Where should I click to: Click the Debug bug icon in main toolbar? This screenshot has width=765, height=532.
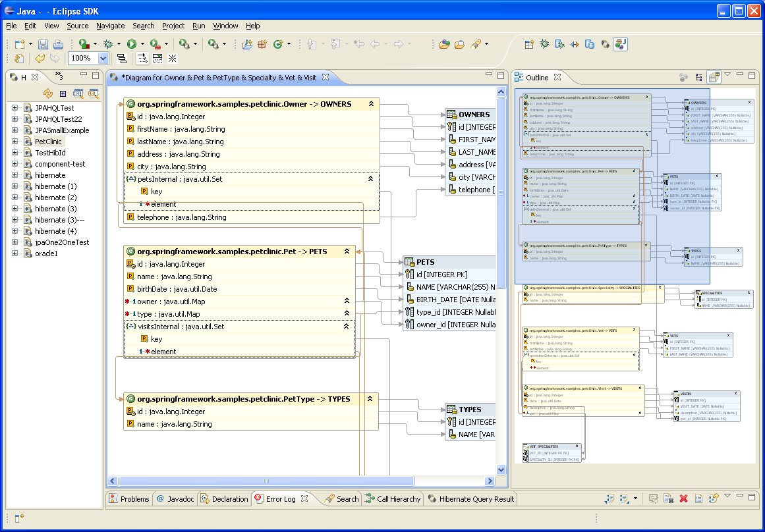(108, 44)
